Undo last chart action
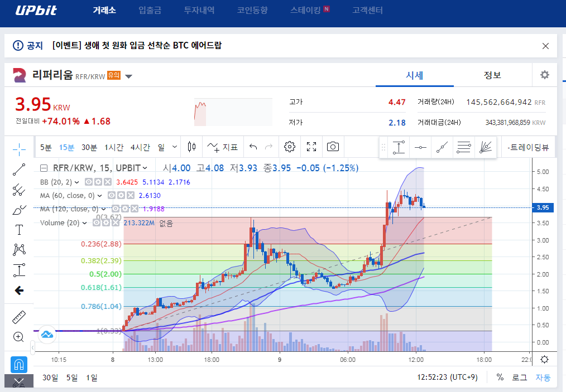 point(253,147)
